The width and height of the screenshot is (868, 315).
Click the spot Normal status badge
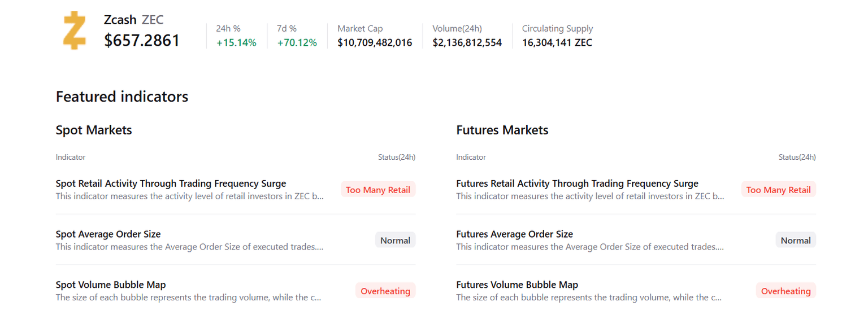click(395, 240)
